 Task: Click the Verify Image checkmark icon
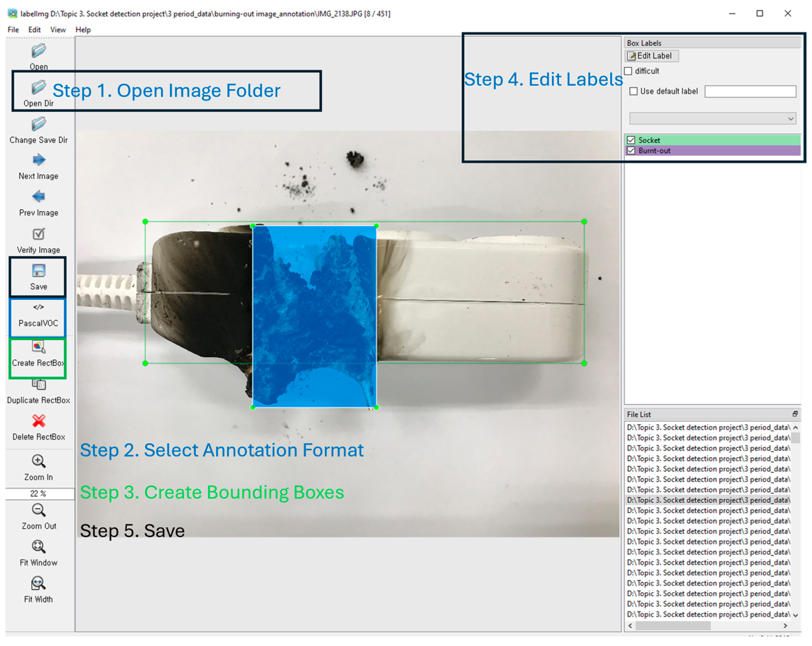(38, 234)
